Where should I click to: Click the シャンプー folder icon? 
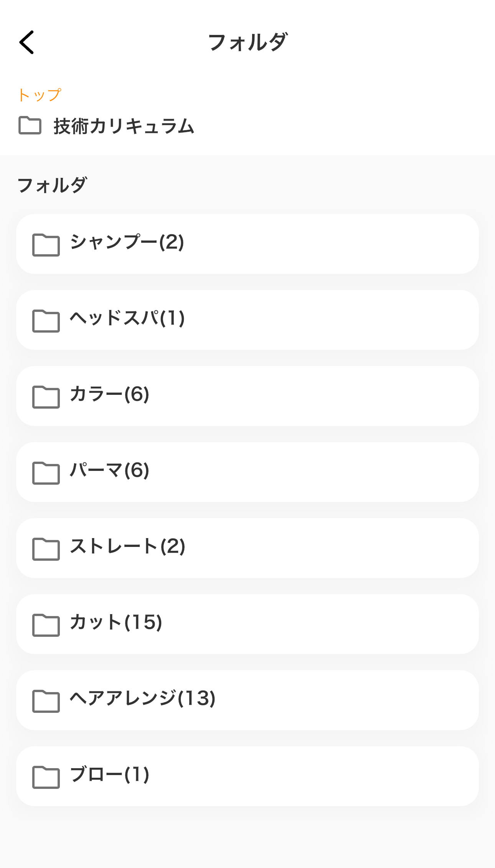tap(46, 245)
